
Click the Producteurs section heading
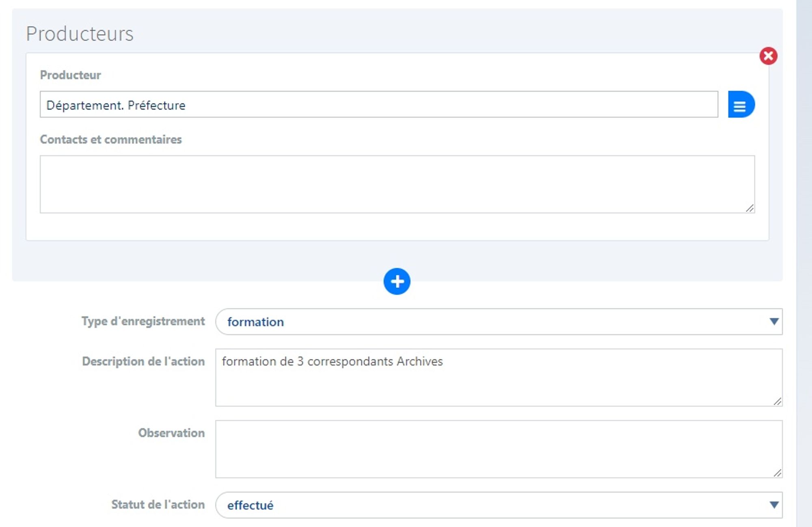(80, 34)
